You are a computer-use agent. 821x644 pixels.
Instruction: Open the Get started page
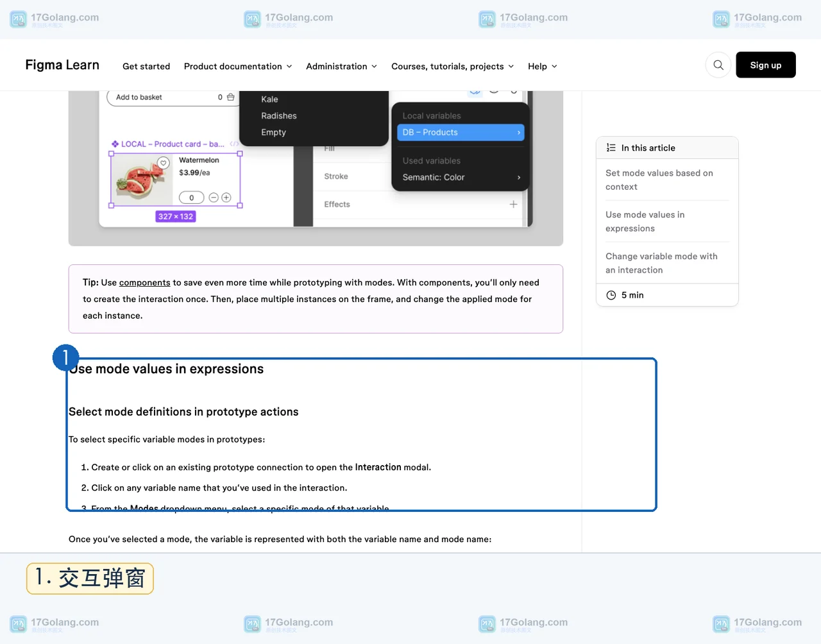click(146, 66)
